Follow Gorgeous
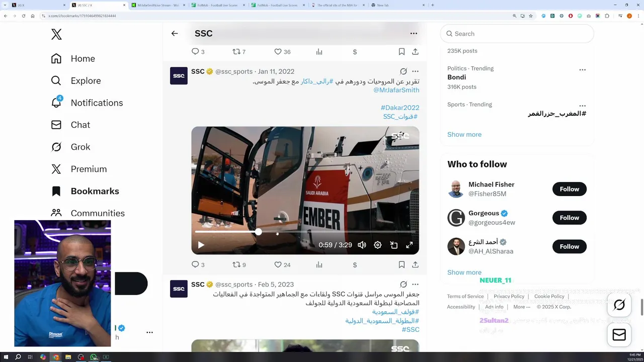Viewport: 644px width, 362px height. [x=570, y=218]
